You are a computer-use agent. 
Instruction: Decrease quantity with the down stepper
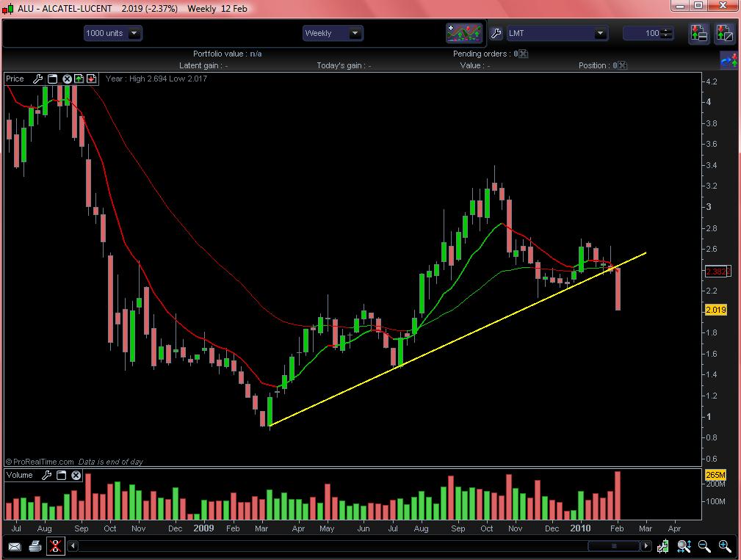[667, 36]
